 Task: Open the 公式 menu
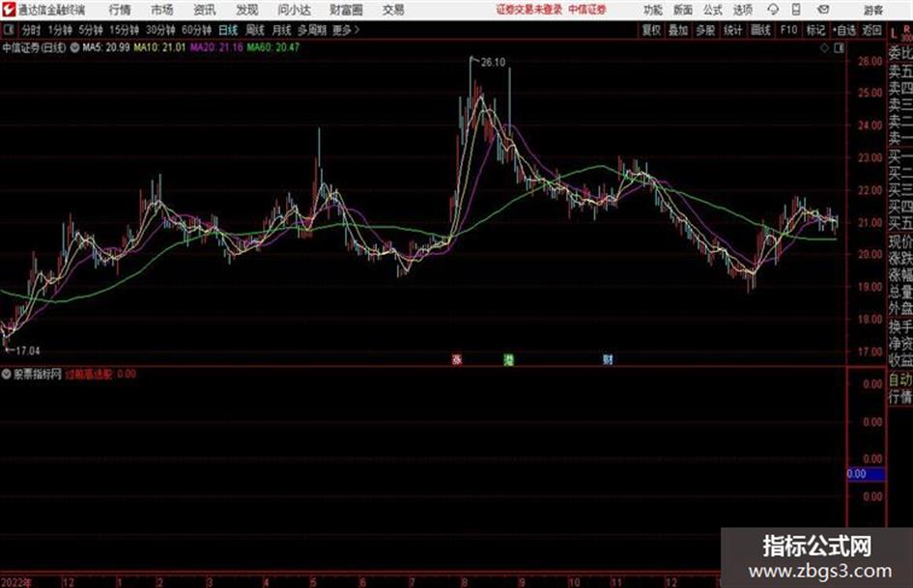coord(713,10)
